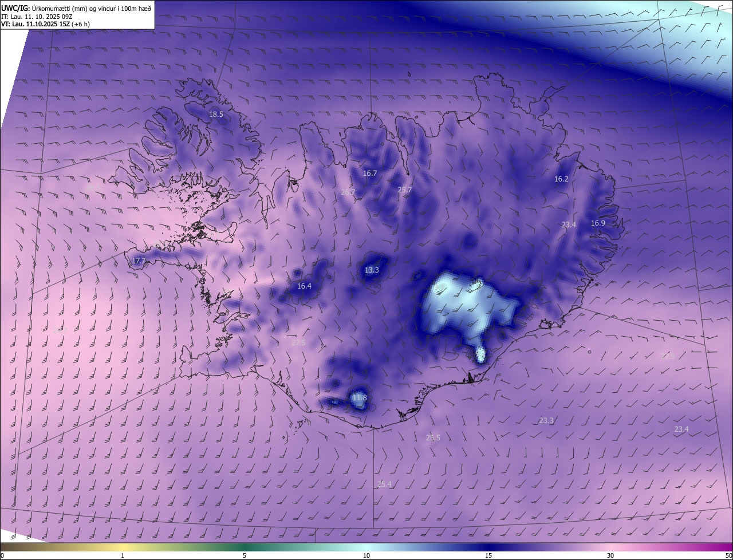Click the precipitable water color scale bar
The width and height of the screenshot is (733, 560).
[x=366, y=547]
